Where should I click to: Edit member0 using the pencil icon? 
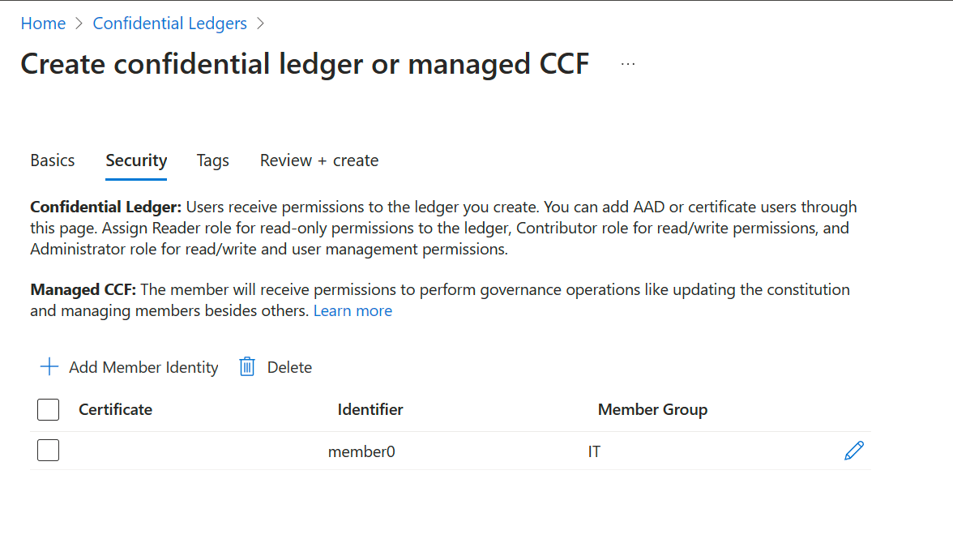coord(854,451)
